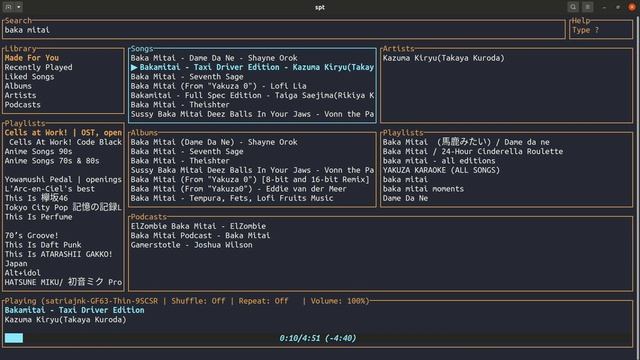Open sidebar playlist Anime Songs 90s
Viewport: 640px width, 360px height.
click(x=38, y=151)
